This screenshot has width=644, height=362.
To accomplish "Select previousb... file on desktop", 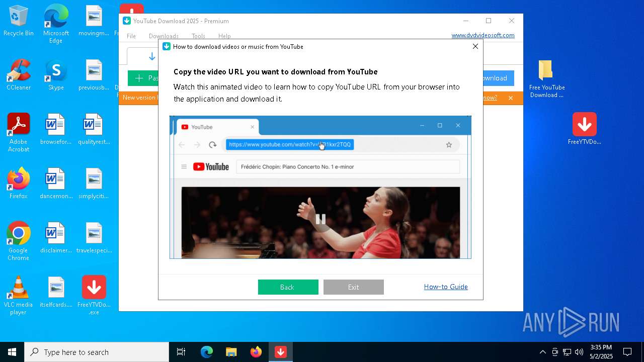I will (x=94, y=75).
